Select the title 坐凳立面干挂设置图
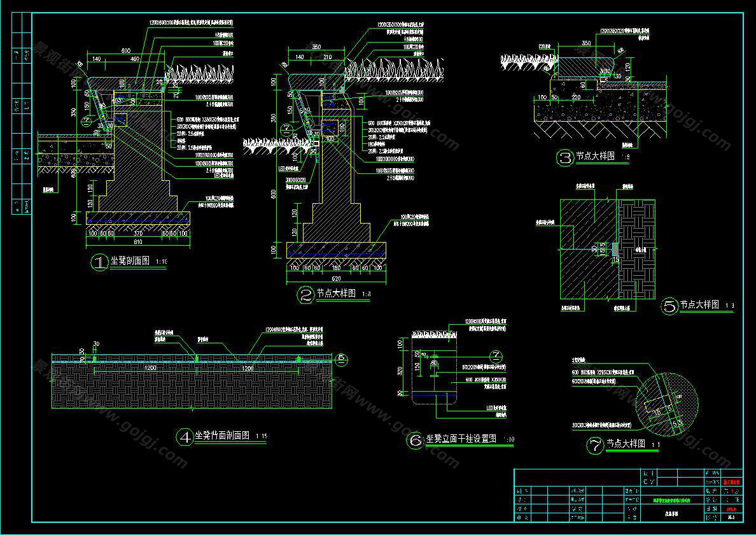This screenshot has height=535, width=756. click(461, 439)
